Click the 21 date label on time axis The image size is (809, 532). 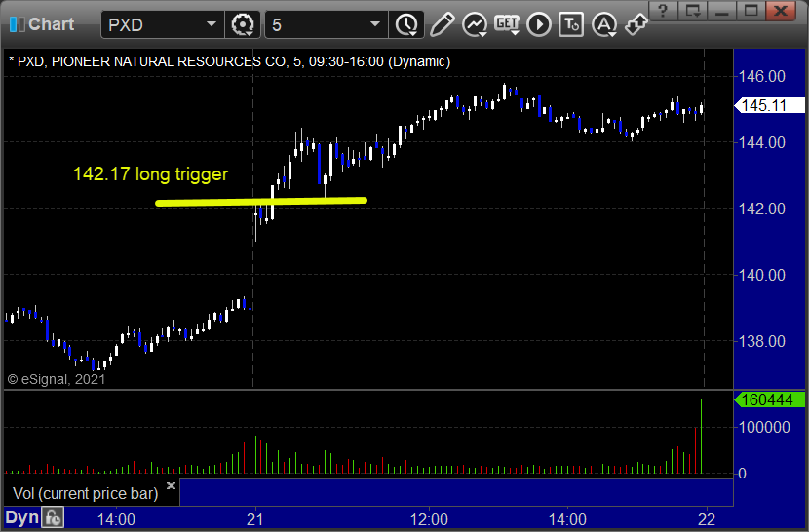(x=254, y=519)
